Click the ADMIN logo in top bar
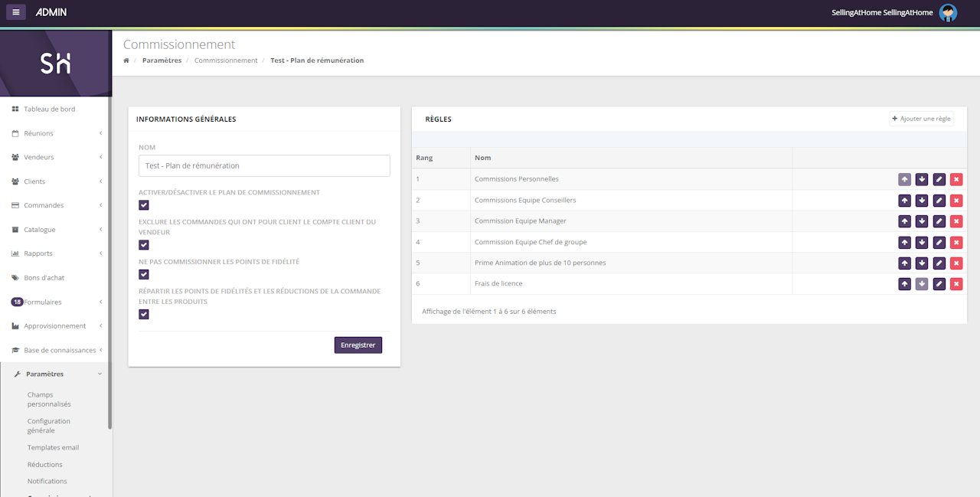Screen dimensions: 980x497 click(x=51, y=12)
